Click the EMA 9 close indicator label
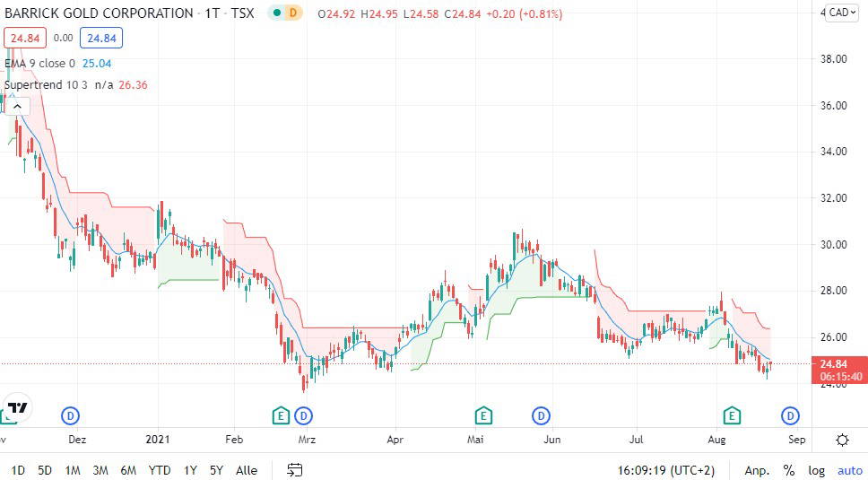The height and width of the screenshot is (480, 868). 39,64
